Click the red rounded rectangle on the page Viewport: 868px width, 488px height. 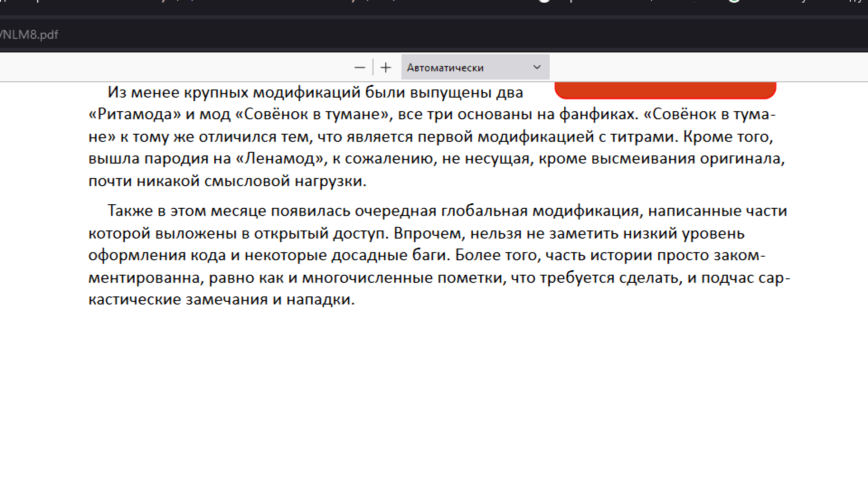click(665, 89)
